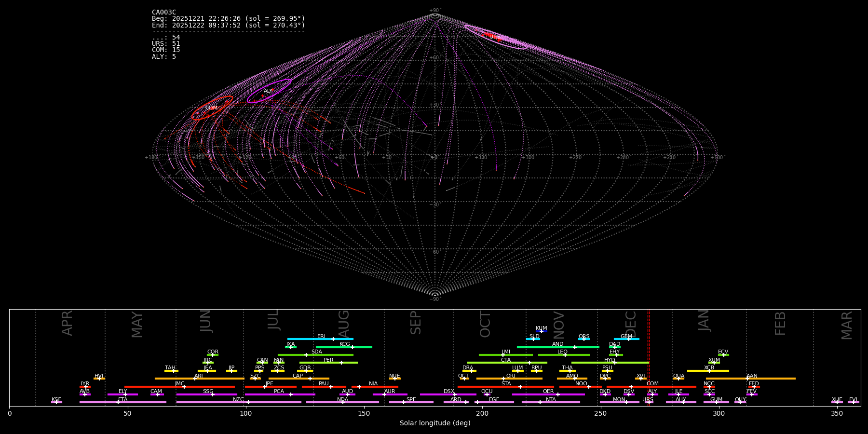
Task: Click the OCT month label
Action: coord(486,324)
